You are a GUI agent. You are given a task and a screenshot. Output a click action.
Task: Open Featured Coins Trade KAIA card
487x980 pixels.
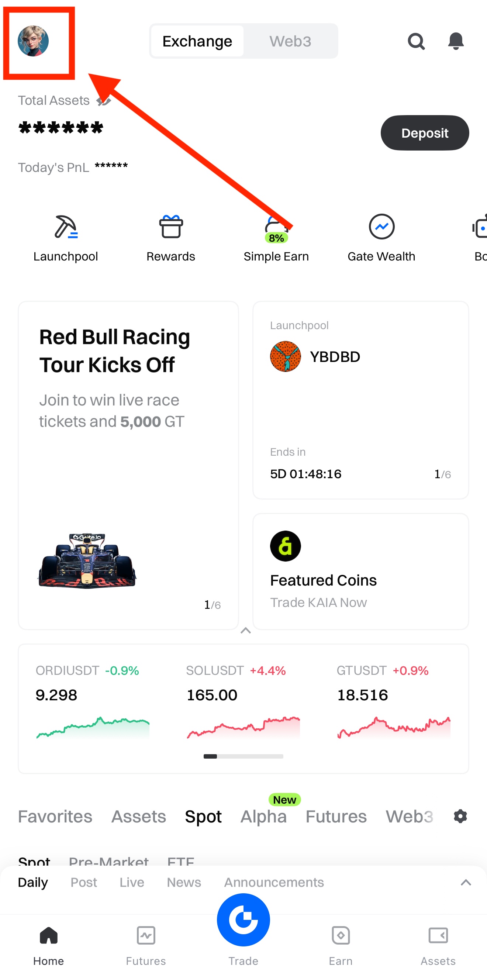coord(360,571)
